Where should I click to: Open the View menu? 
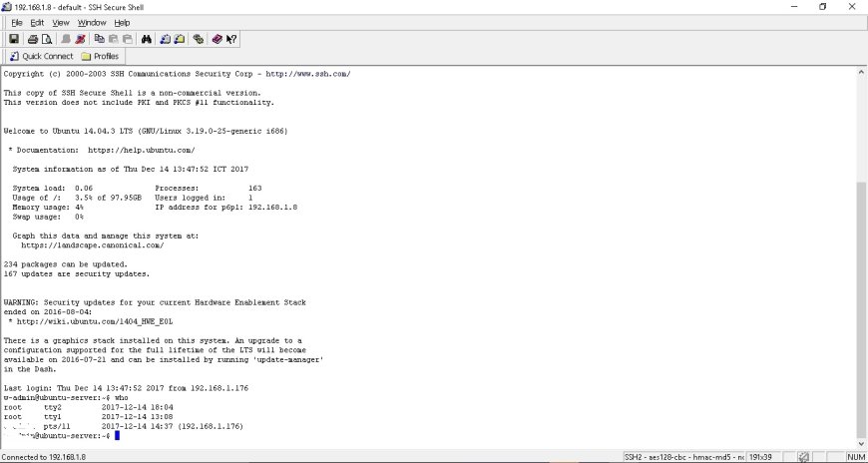pyautogui.click(x=61, y=23)
